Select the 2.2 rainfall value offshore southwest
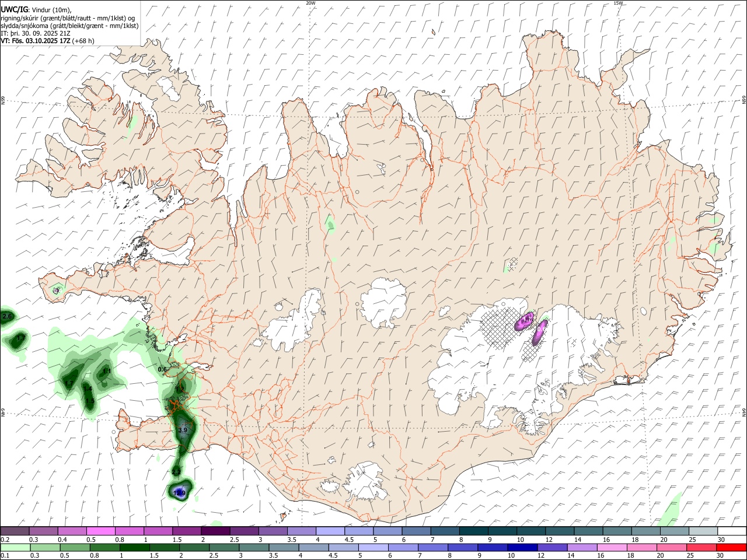This screenshot has height=560, width=747. coord(176,471)
